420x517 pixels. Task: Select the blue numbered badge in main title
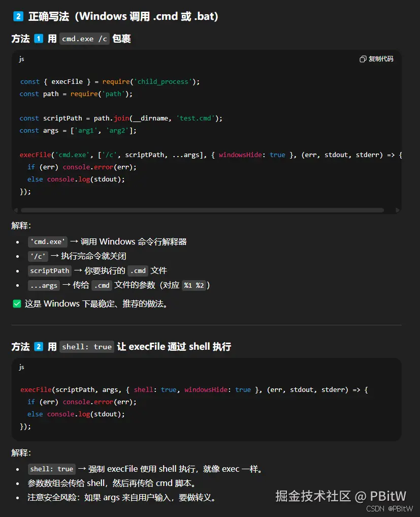tap(19, 16)
